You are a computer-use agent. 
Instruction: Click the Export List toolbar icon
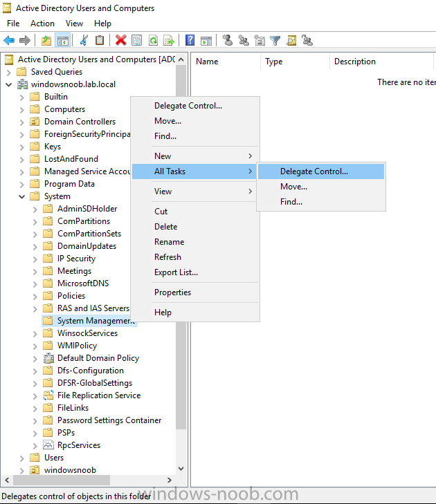[x=169, y=41]
